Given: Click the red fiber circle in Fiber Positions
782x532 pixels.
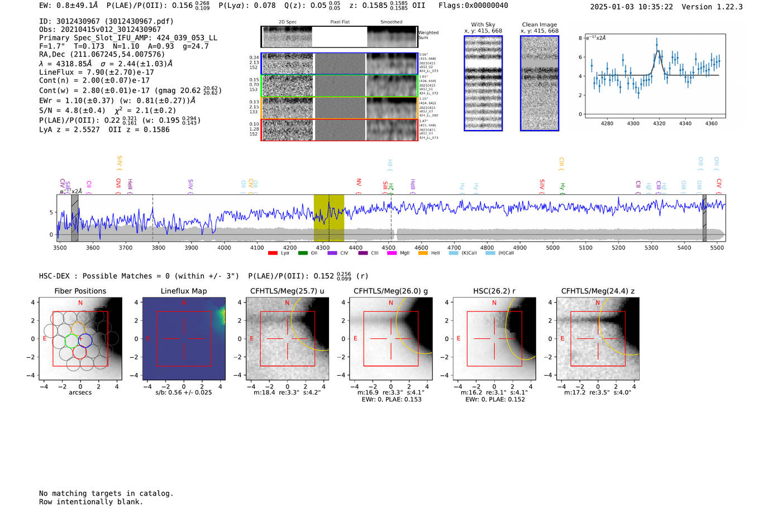Looking at the screenshot, I should coord(79,352).
